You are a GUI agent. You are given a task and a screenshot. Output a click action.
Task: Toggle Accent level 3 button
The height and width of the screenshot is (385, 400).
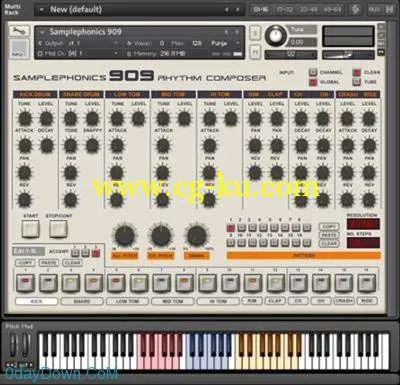pos(96,253)
